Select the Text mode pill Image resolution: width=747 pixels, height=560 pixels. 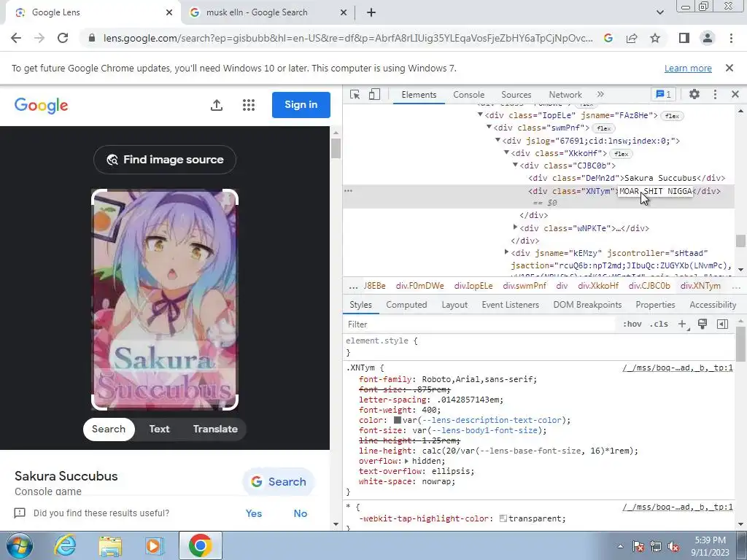(x=159, y=429)
